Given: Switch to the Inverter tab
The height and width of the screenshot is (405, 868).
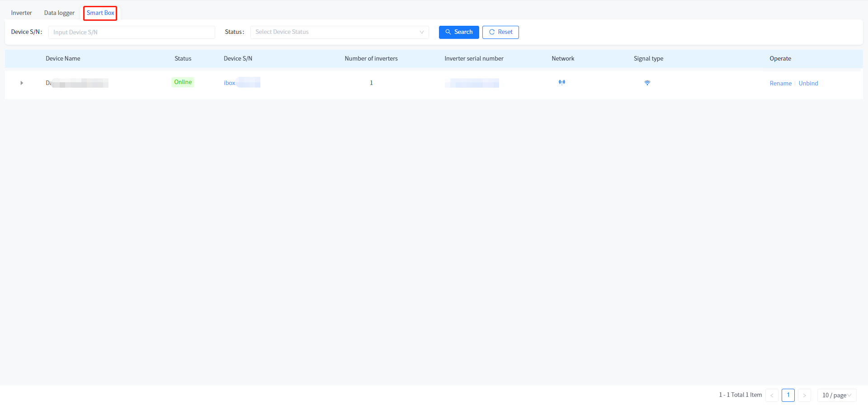Looking at the screenshot, I should pyautogui.click(x=22, y=13).
